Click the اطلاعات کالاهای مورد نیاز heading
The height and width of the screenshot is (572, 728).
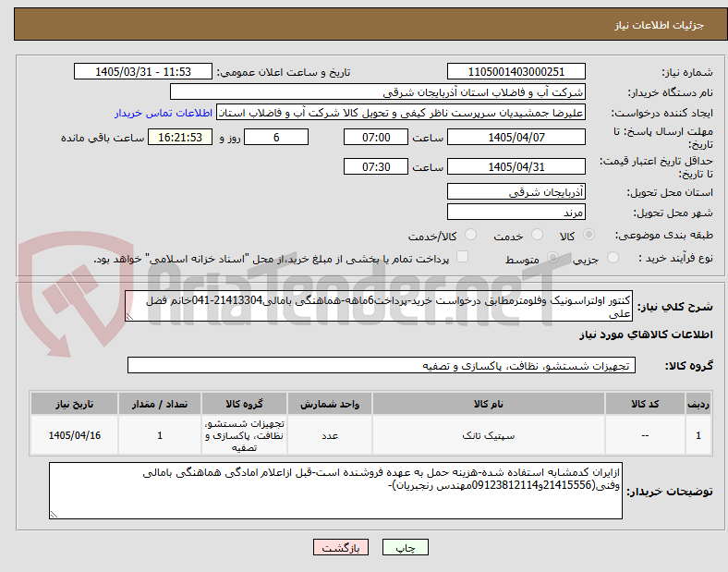(x=646, y=335)
